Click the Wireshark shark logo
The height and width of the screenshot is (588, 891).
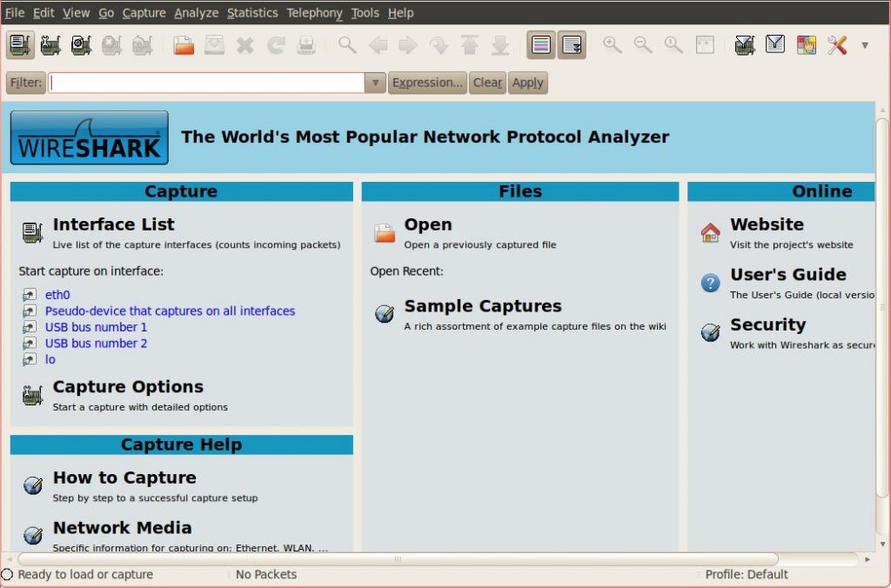pyautogui.click(x=90, y=137)
